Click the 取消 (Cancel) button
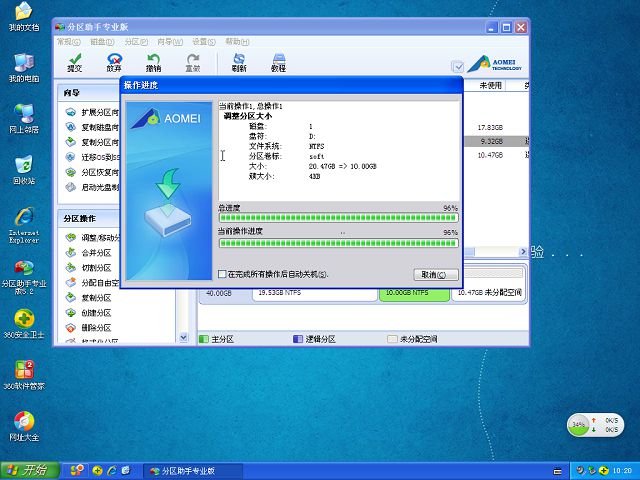The width and height of the screenshot is (640, 480). pyautogui.click(x=436, y=275)
